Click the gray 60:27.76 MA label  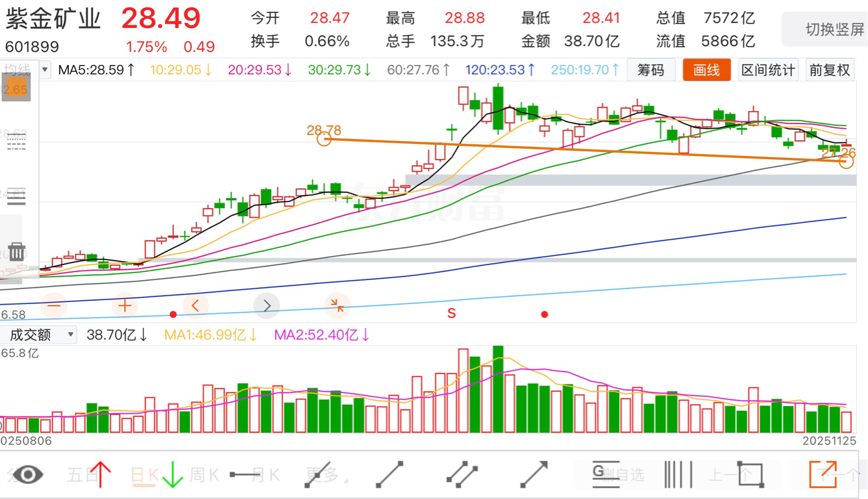click(x=419, y=70)
